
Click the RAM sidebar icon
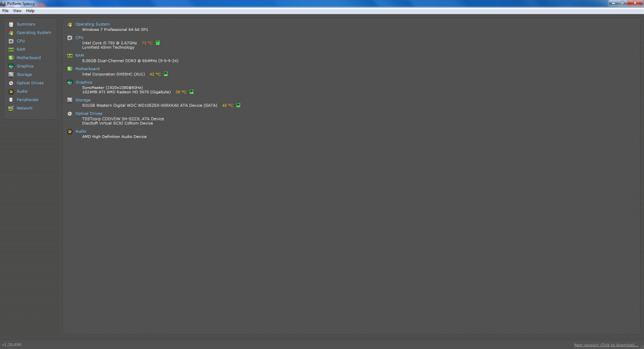[x=11, y=50]
